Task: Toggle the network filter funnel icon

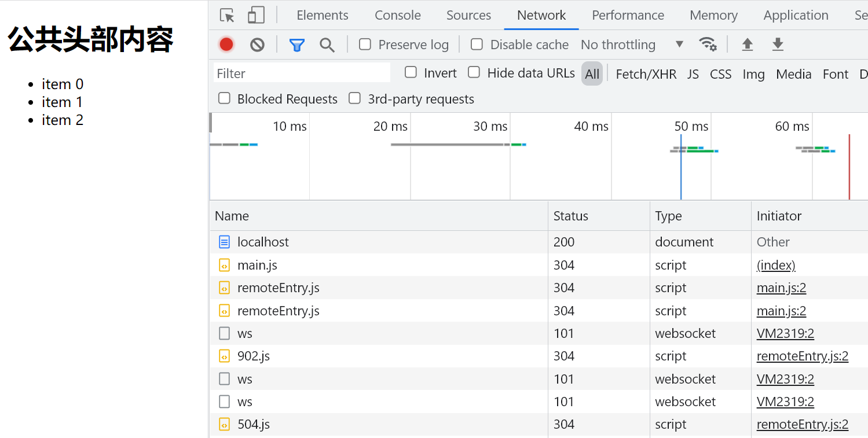Action: click(297, 45)
